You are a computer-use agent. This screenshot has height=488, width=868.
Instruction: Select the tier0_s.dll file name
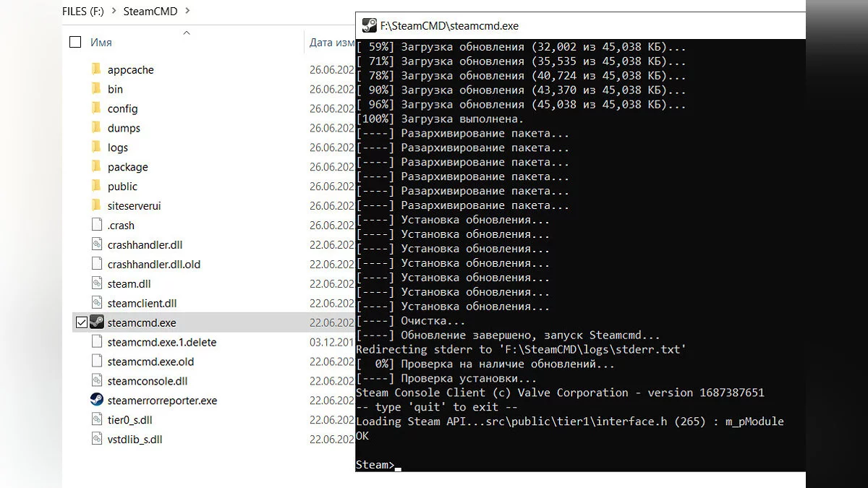(129, 420)
